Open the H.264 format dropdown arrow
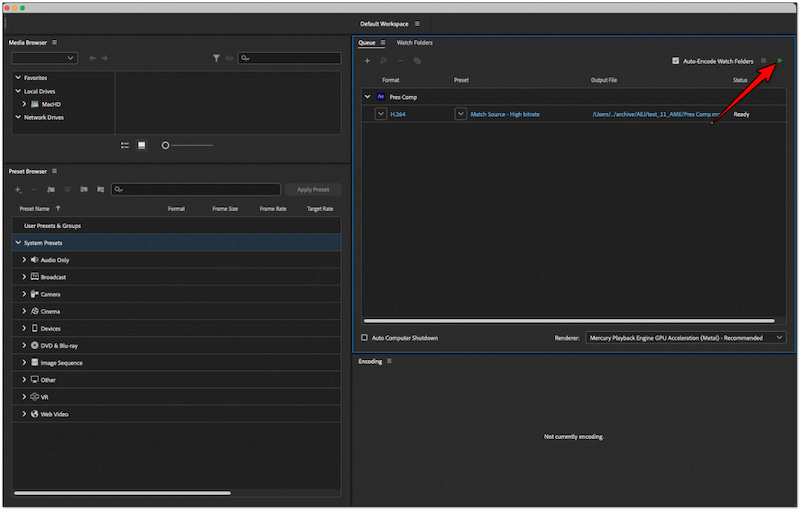 [x=380, y=114]
